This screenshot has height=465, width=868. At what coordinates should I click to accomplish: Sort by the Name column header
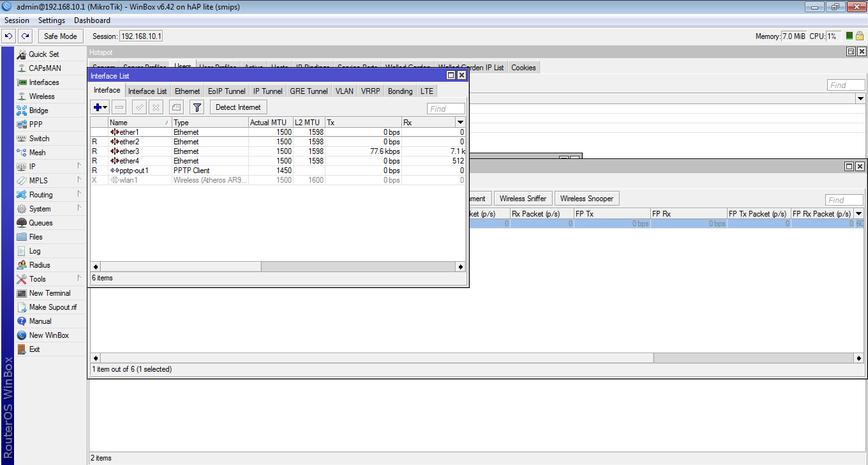[140, 122]
